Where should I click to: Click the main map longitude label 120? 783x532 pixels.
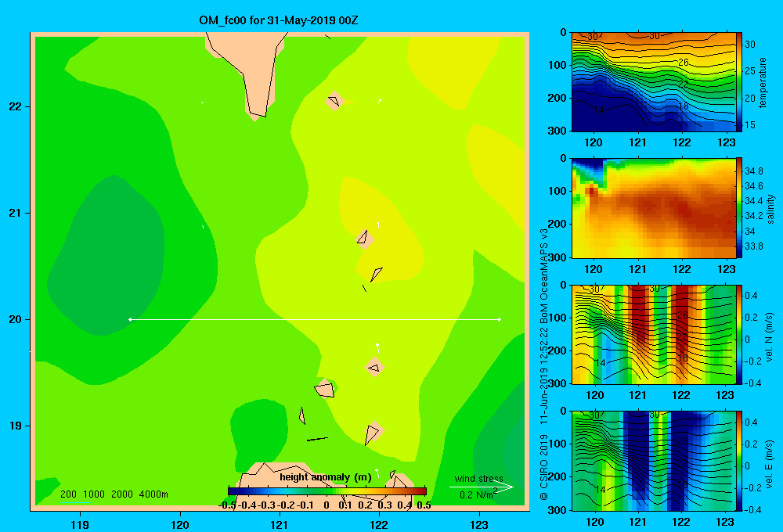click(180, 525)
